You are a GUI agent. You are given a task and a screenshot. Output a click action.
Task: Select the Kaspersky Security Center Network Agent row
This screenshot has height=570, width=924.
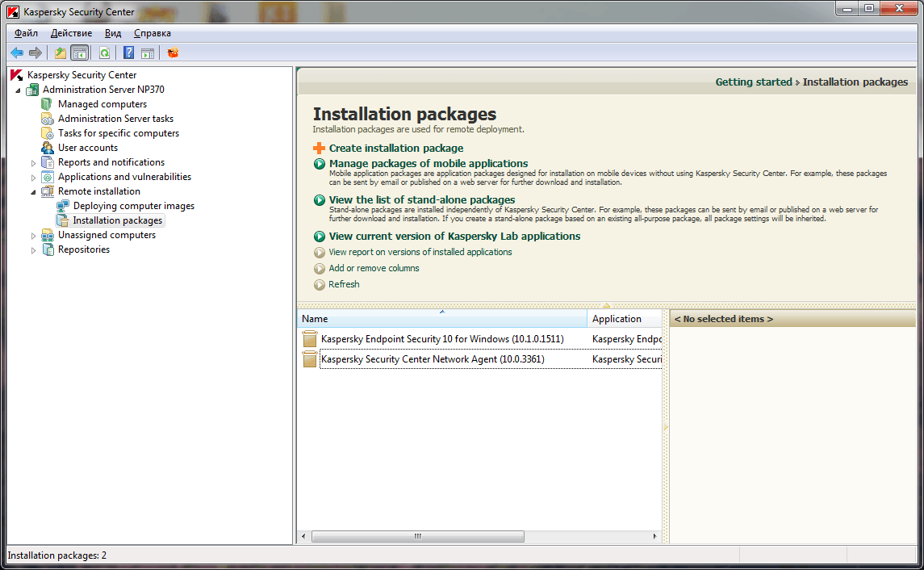481,359
